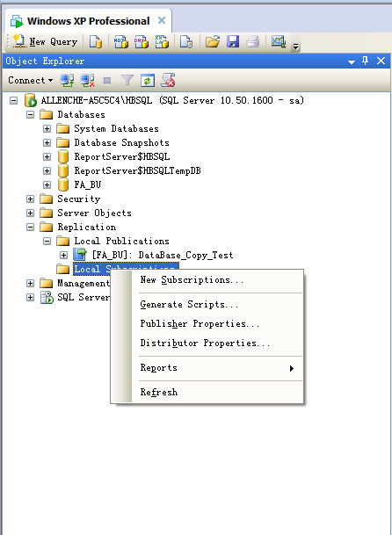Select the Databases folder label

point(81,114)
